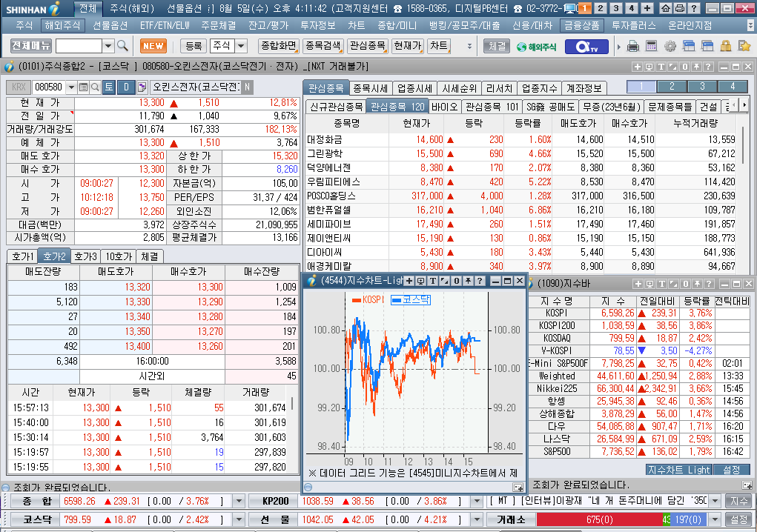
Task: Switch to virtual screen 2
Action: point(601,8)
